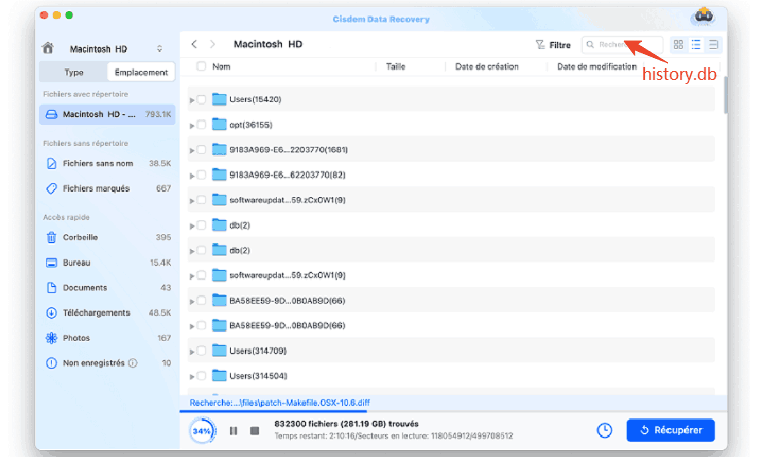Switch to the Emplacement tab
Screen dimensions: 763x457
pyautogui.click(x=141, y=72)
